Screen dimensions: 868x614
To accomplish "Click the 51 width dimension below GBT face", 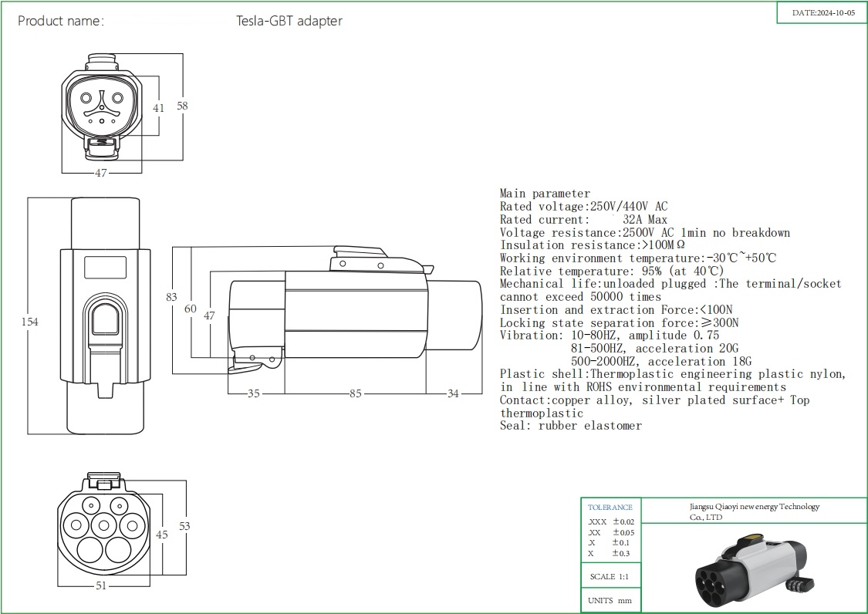I will point(100,585).
